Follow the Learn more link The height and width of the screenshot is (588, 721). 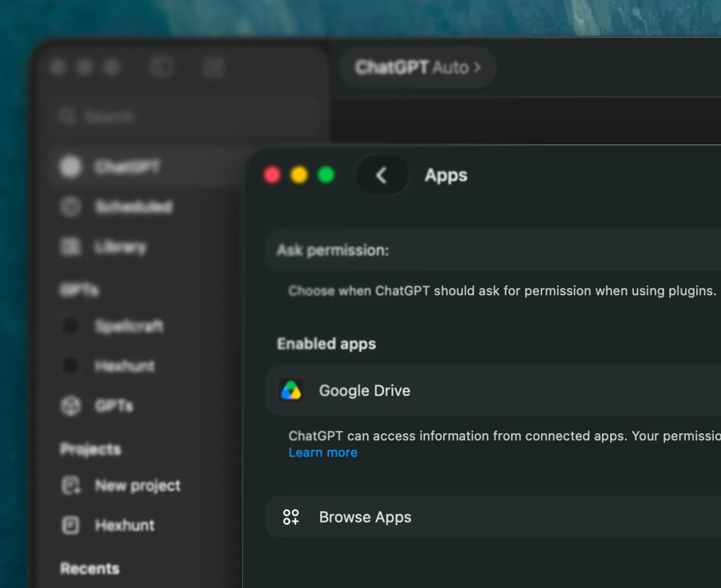(323, 453)
